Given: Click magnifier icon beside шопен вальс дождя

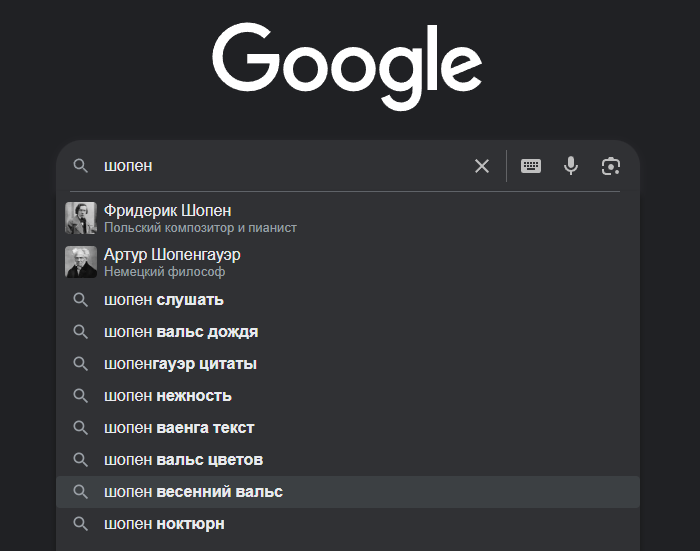Looking at the screenshot, I should pos(80,332).
